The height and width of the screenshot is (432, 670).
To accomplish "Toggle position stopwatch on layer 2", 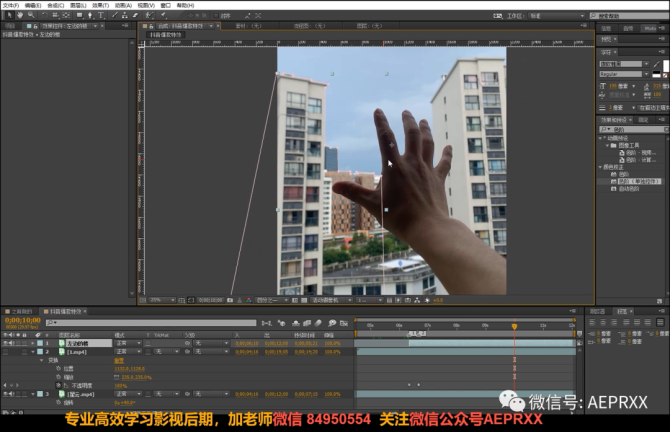I will (x=59, y=368).
